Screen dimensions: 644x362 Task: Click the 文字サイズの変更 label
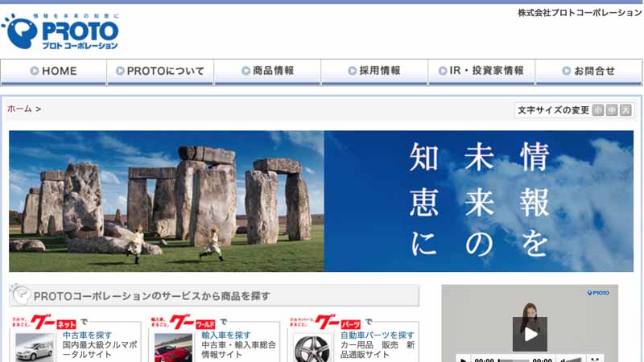point(553,110)
